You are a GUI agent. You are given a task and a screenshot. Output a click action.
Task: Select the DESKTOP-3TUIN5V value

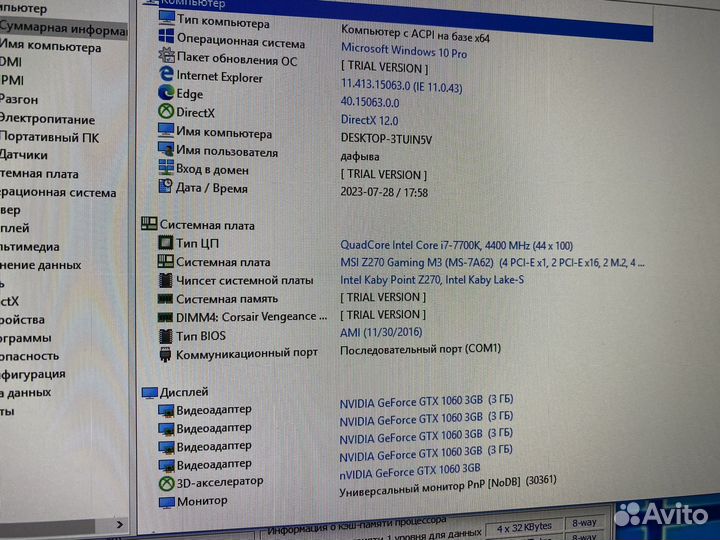pyautogui.click(x=386, y=139)
